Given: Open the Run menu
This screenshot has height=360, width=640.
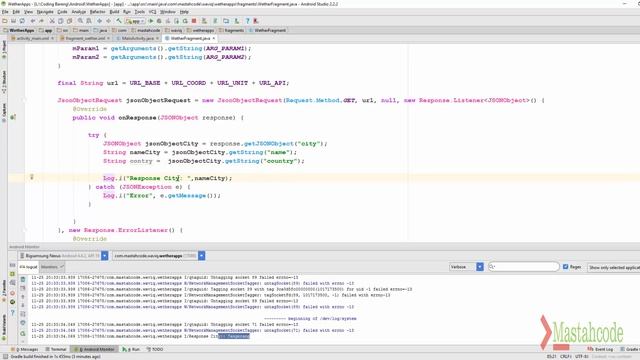Looking at the screenshot, I should click(x=127, y=12).
